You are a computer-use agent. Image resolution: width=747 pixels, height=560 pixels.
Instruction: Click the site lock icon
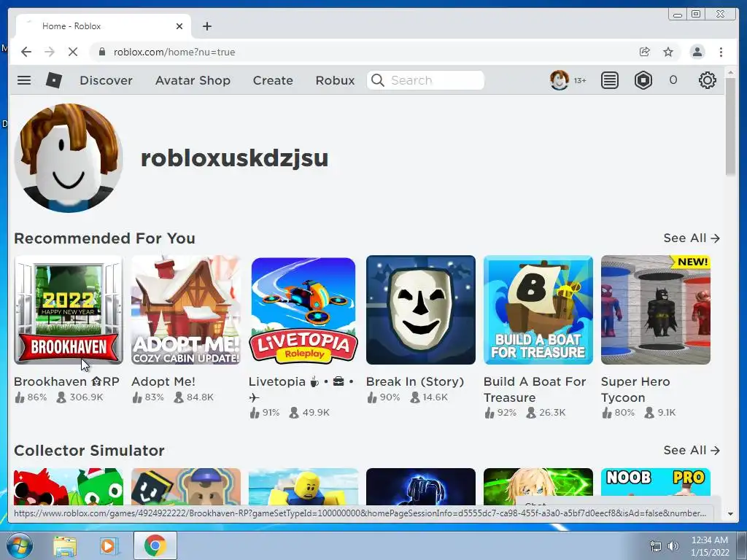click(101, 52)
